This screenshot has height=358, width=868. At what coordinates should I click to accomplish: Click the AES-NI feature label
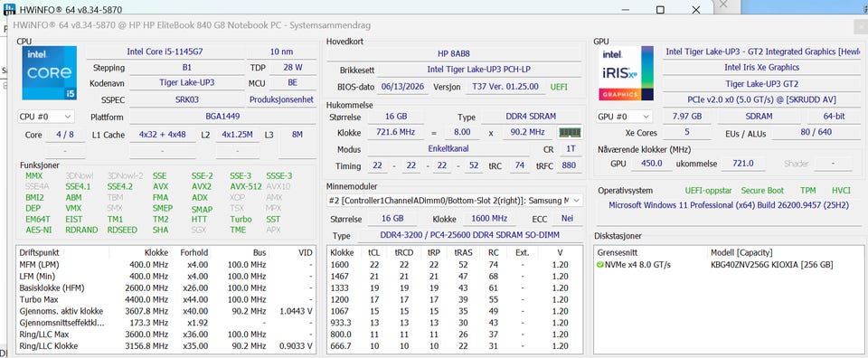pos(39,230)
